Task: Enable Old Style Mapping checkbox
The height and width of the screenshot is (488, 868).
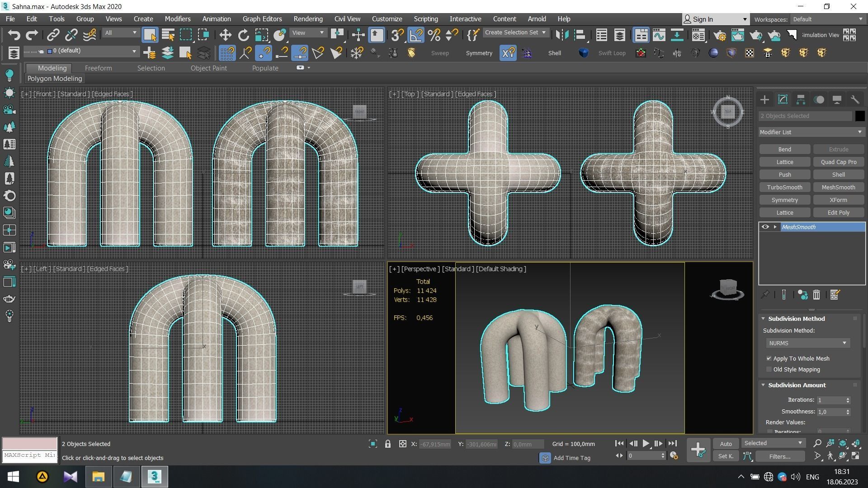Action: tap(769, 370)
